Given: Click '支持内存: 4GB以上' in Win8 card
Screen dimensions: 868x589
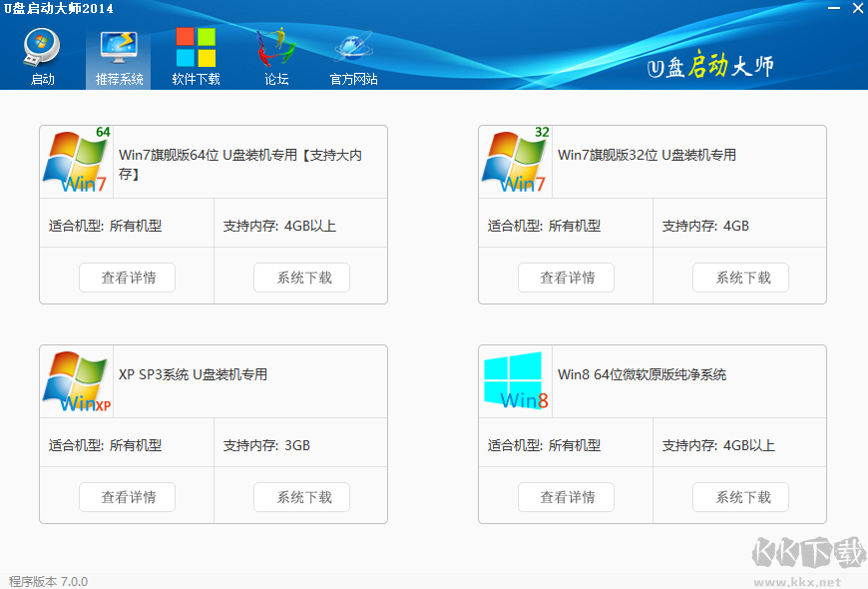Looking at the screenshot, I should pos(718,445).
